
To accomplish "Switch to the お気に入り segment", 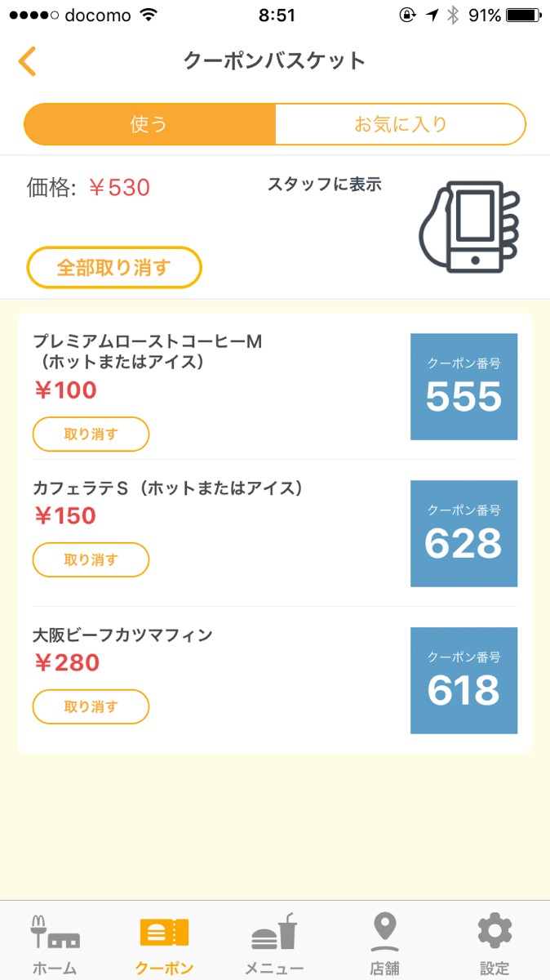I will [400, 124].
